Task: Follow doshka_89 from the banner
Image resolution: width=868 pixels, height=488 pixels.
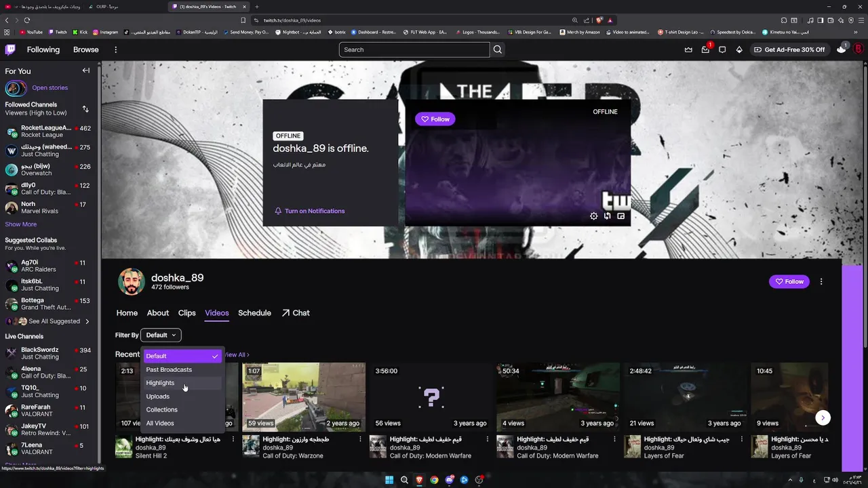Action: [x=435, y=119]
